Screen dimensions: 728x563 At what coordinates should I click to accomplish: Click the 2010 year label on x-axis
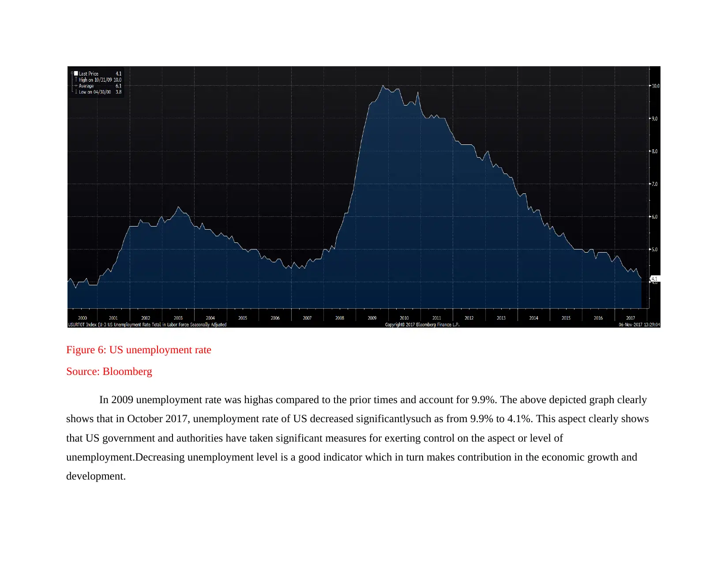(404, 318)
